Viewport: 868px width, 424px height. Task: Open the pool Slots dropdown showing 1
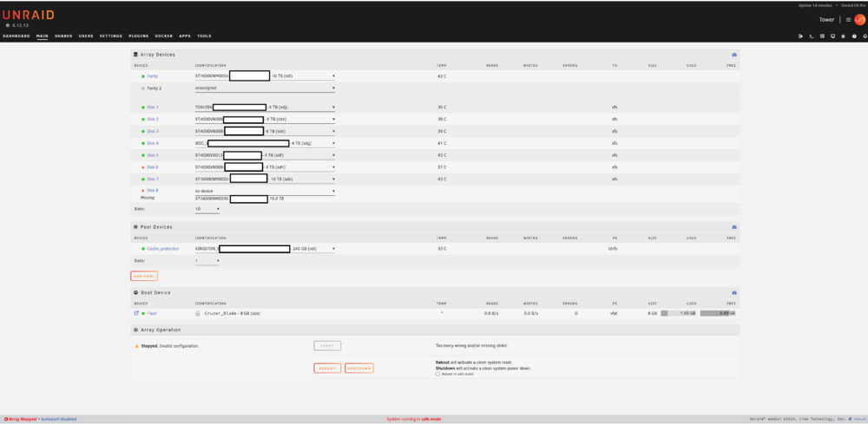[x=207, y=260]
